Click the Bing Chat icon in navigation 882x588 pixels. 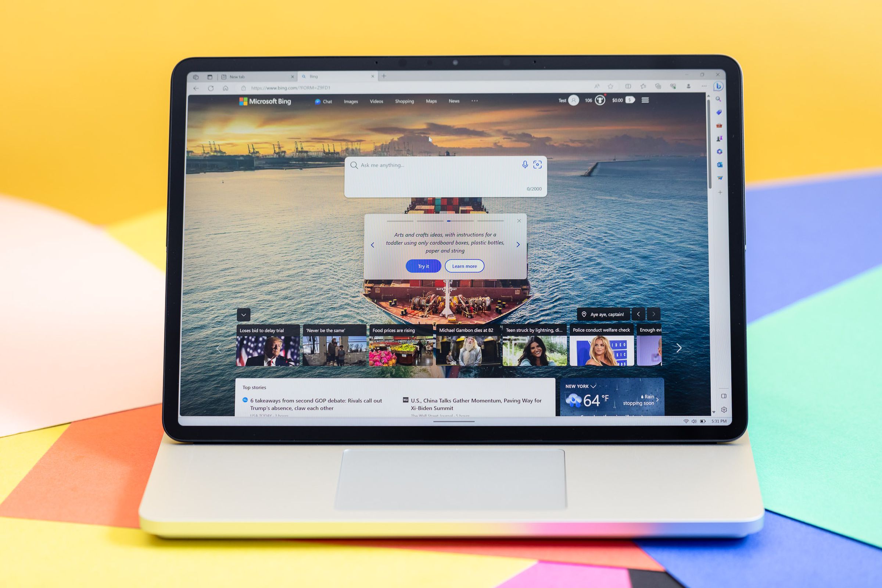[322, 101]
